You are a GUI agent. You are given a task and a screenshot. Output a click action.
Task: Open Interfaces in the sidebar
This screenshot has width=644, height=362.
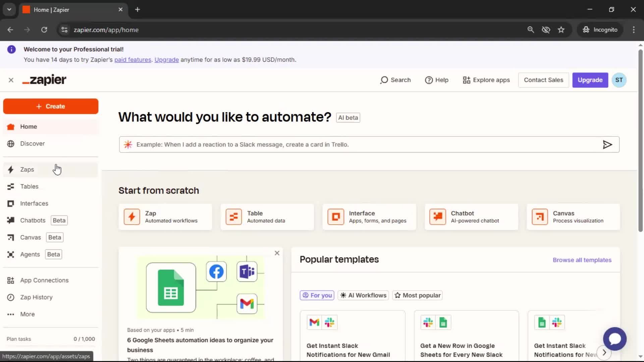tap(51, 203)
